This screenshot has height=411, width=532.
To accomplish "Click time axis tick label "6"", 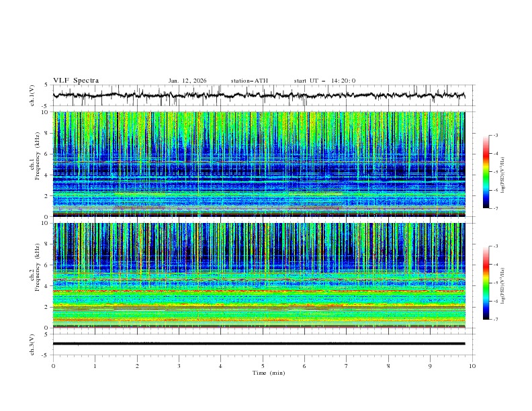I will pos(304,366).
